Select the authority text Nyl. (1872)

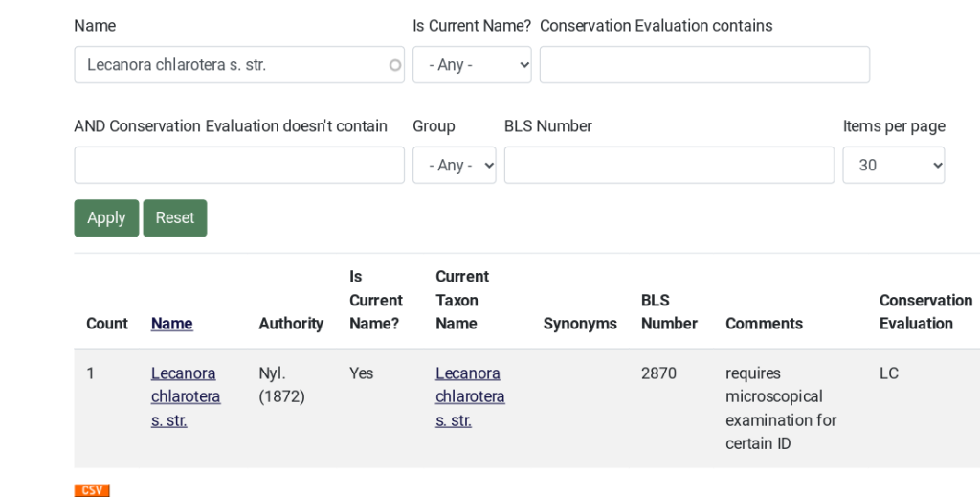[x=282, y=384]
